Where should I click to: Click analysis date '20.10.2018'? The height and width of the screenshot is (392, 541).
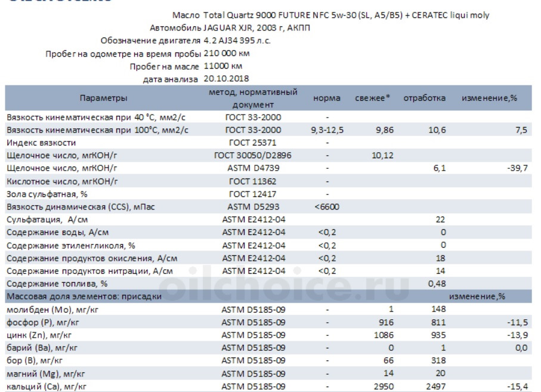pyautogui.click(x=226, y=79)
